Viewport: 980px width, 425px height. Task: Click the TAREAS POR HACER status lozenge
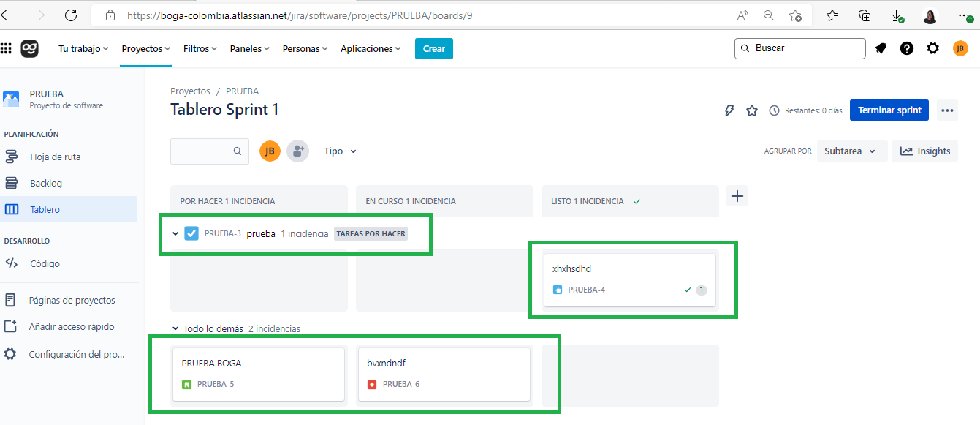tap(371, 234)
